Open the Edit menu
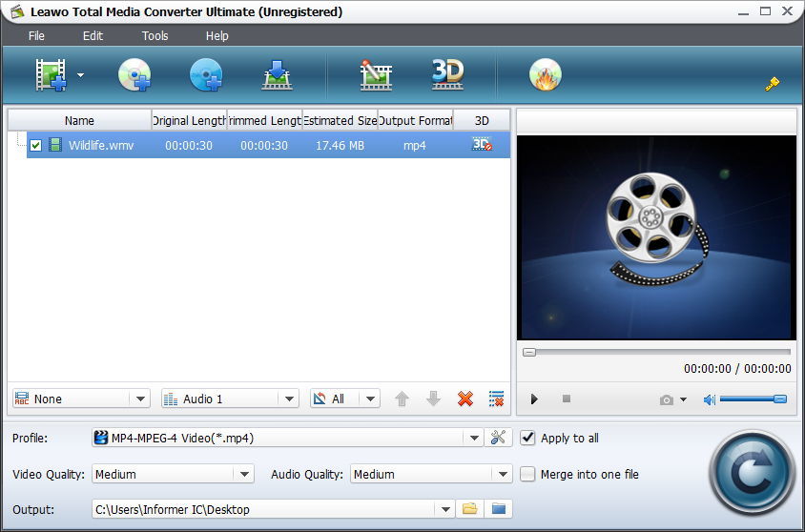Viewport: 805px width, 532px height. pos(93,36)
